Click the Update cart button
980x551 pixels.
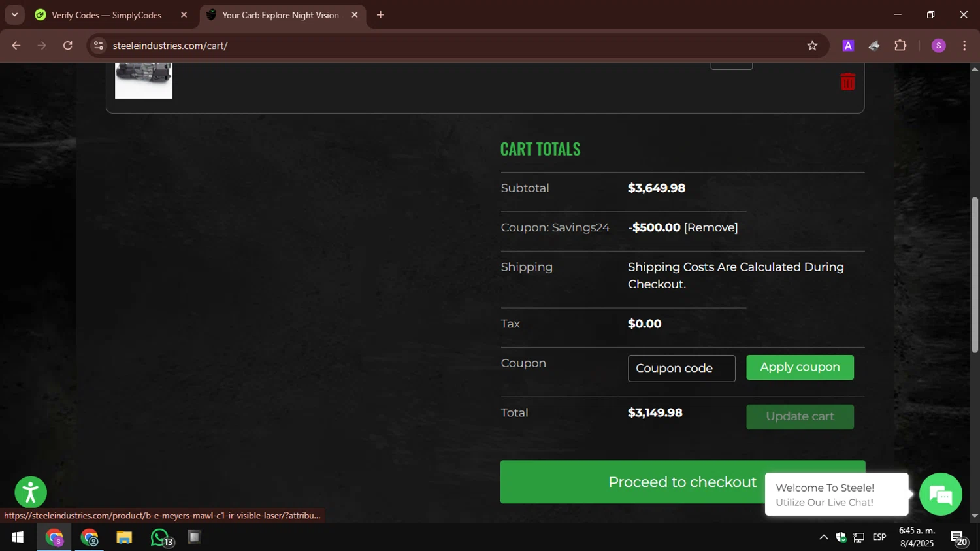point(800,416)
